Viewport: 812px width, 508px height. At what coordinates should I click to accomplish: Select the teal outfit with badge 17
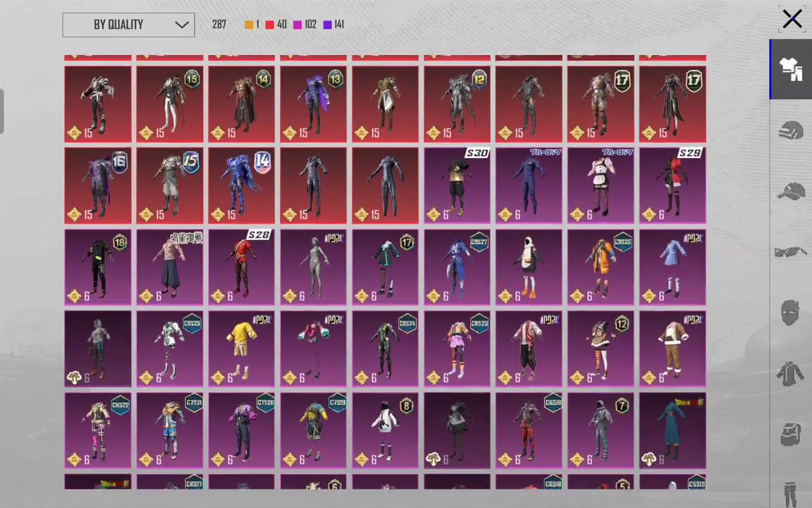click(386, 267)
